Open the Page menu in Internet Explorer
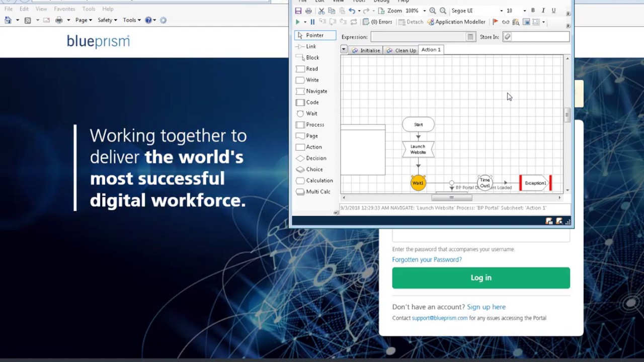Screen dimensions: 644x362 [84, 20]
